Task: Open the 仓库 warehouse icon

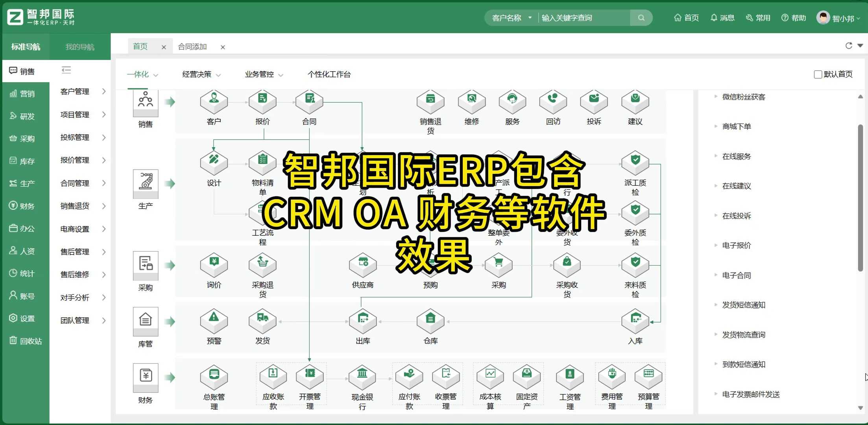Action: pyautogui.click(x=430, y=321)
